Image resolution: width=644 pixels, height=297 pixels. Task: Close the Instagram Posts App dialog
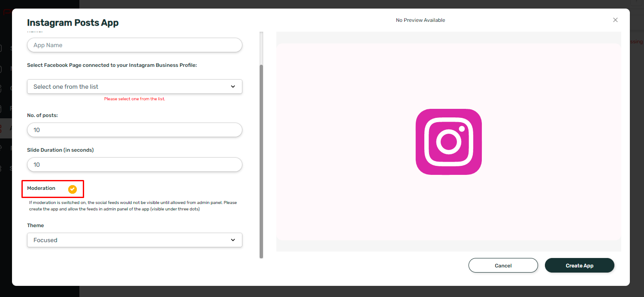[615, 20]
